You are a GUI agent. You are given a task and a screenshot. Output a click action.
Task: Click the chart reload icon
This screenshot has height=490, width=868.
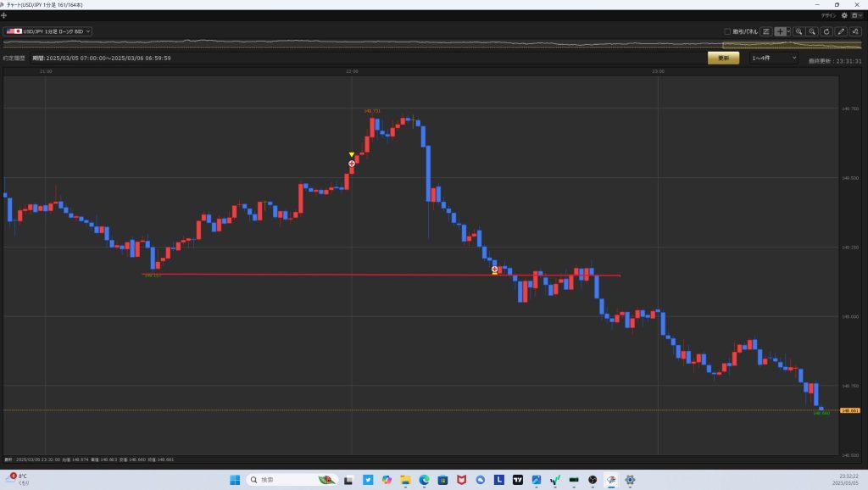click(x=826, y=31)
